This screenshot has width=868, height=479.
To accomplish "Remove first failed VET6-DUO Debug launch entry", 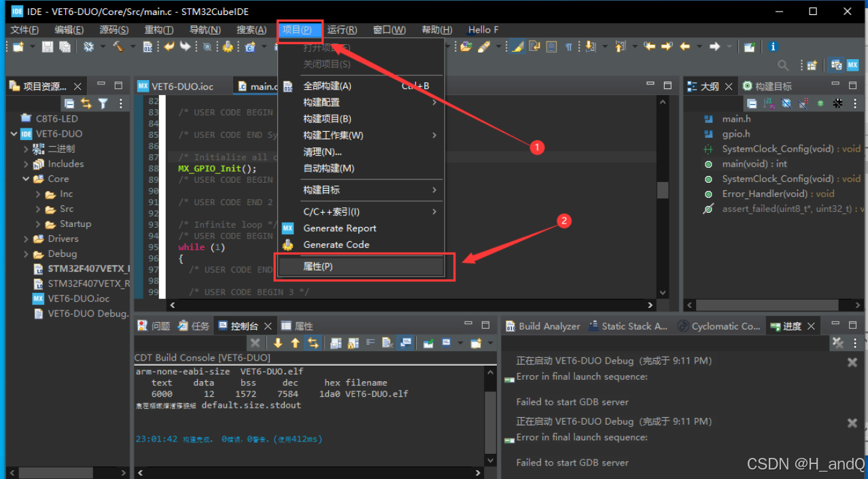I will tap(852, 363).
